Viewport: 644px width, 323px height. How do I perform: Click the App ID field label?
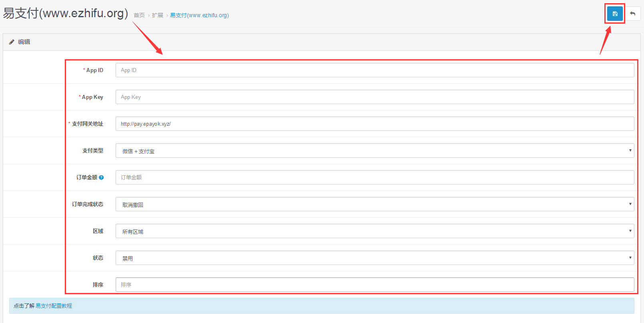coord(95,70)
